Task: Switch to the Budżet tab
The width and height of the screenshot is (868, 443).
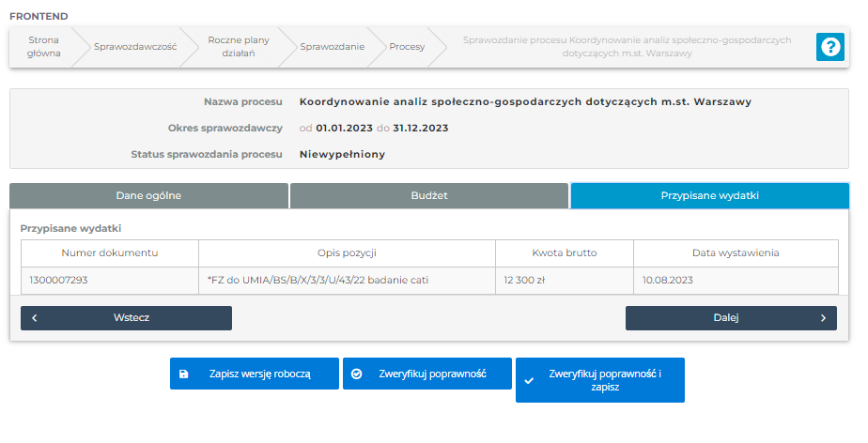Action: (428, 195)
